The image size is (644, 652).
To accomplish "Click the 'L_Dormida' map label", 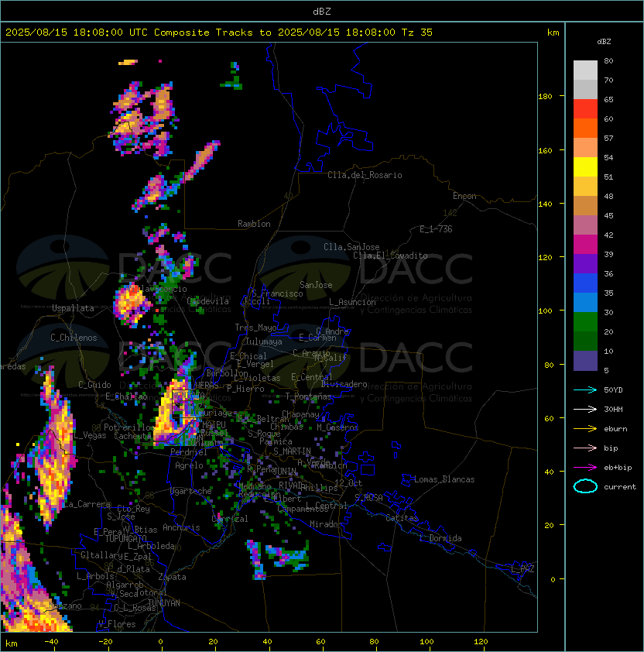I will point(440,538).
